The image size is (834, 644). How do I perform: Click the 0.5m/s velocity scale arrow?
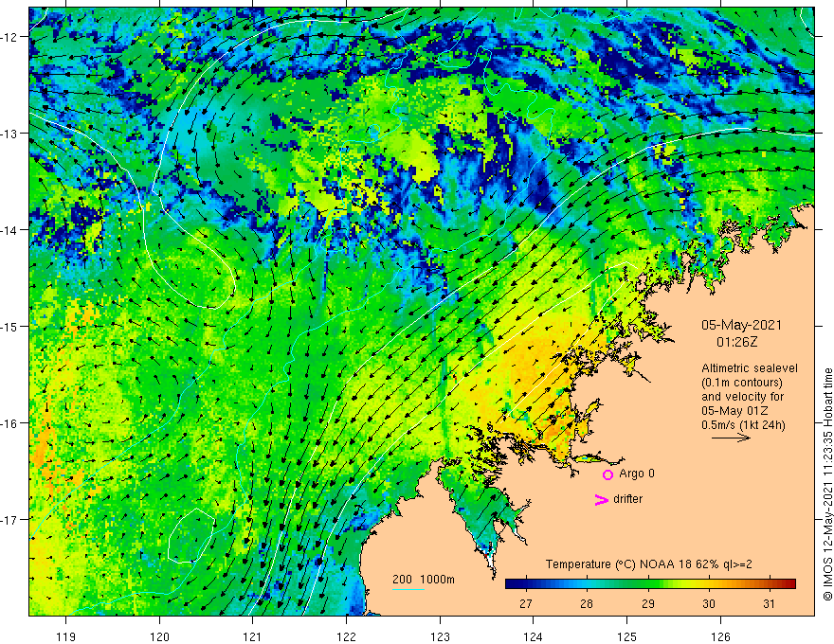[x=731, y=438]
